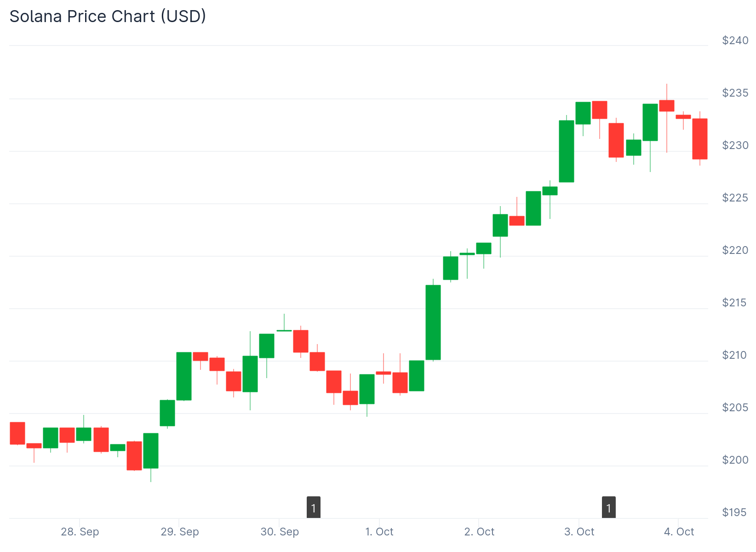
Task: Select the 28. Sep date label
Action: (x=80, y=532)
